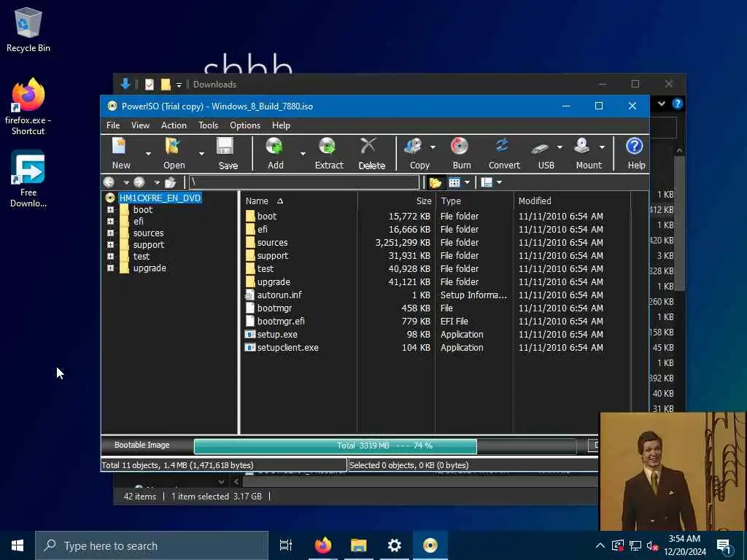Image resolution: width=747 pixels, height=560 pixels.
Task: Open the View menu
Action: [140, 125]
